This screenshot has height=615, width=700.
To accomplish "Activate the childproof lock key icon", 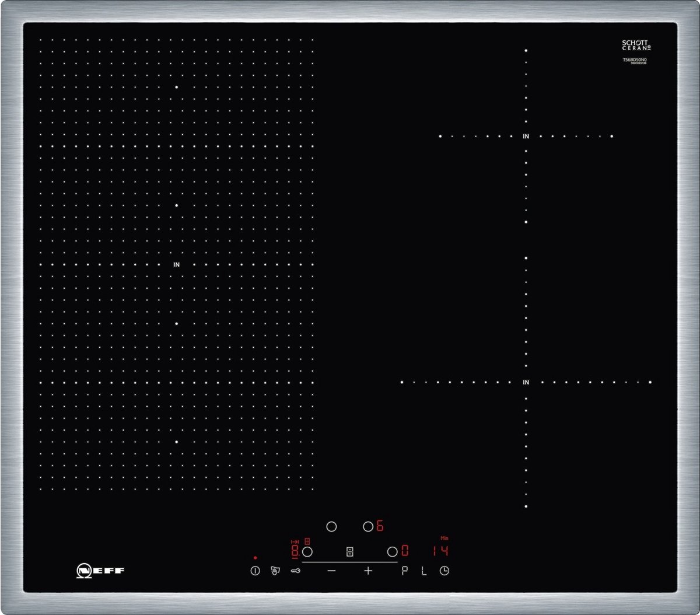I will (x=295, y=571).
